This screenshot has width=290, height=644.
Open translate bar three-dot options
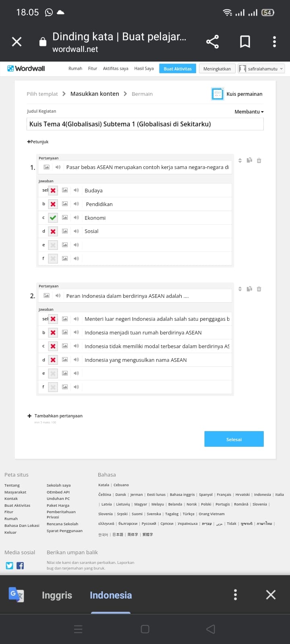pos(236,595)
